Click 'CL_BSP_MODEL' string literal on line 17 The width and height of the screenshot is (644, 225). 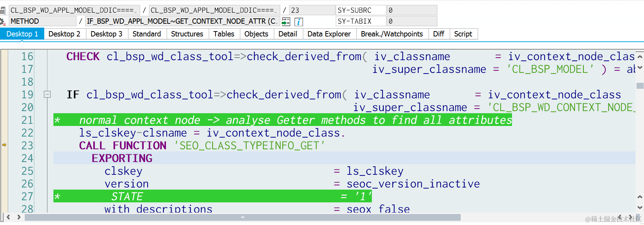(x=550, y=69)
